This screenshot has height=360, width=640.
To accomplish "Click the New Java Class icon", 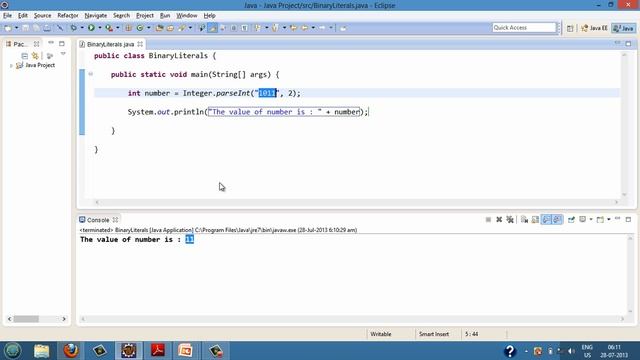I will point(140,28).
